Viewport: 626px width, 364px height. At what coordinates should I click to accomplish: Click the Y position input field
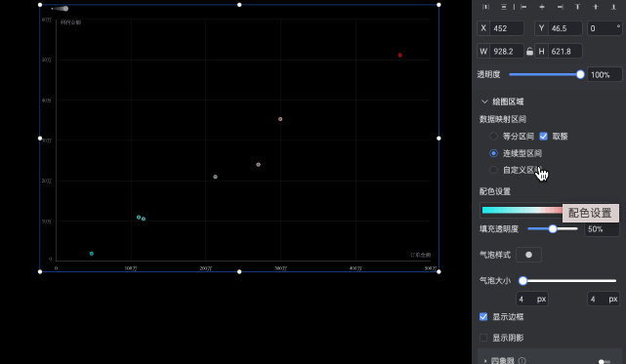point(559,28)
